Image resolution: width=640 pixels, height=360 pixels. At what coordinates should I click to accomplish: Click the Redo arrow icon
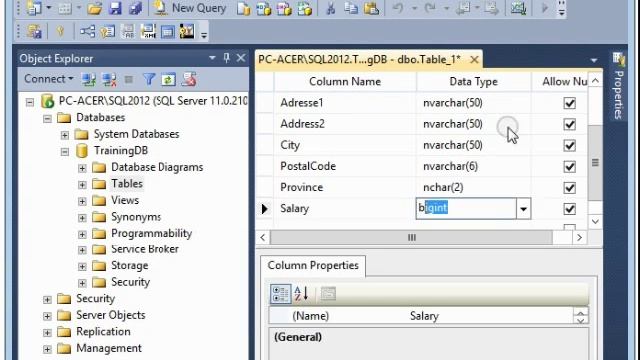point(431,8)
